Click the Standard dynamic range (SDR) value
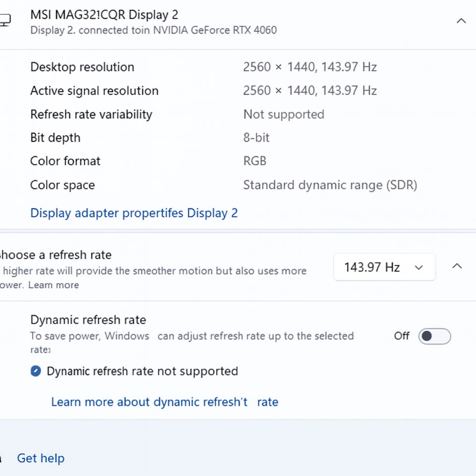Image resolution: width=476 pixels, height=476 pixels. (x=330, y=185)
